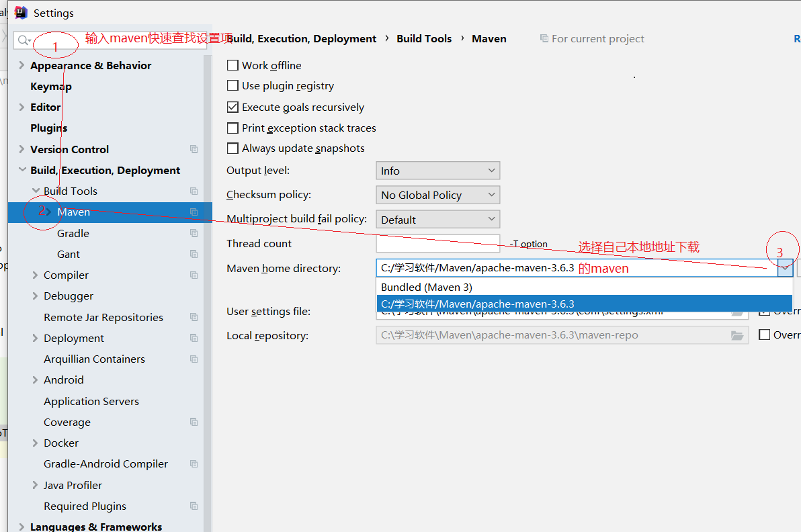Select Coverage in the settings tree
Image resolution: width=801 pixels, height=532 pixels.
click(67, 423)
